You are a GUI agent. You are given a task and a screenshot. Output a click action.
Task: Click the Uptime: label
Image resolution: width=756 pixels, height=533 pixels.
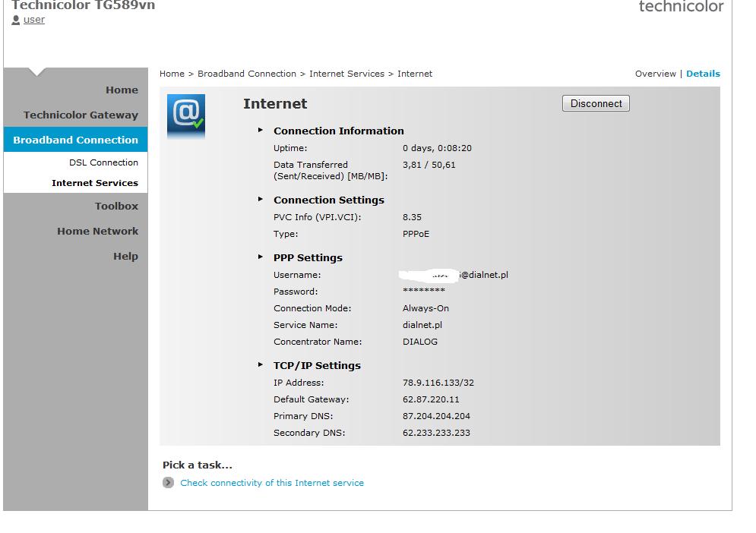(290, 148)
